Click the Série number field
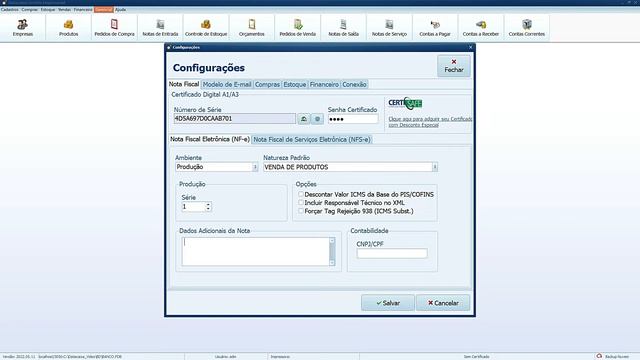The image size is (640, 360). point(193,207)
